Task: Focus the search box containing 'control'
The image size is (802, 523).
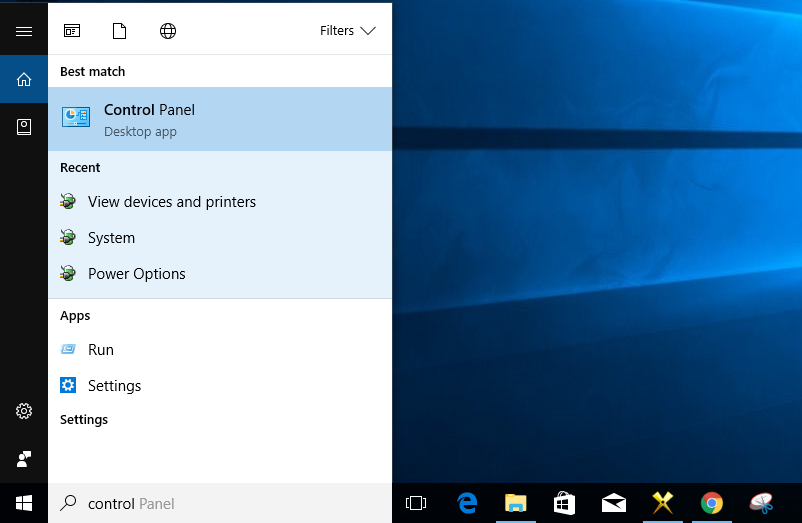Action: coord(220,504)
